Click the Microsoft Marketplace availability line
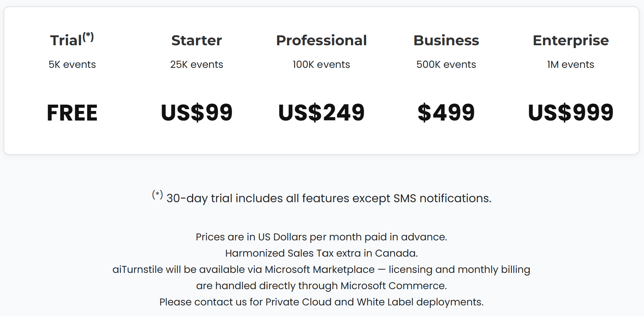Image resolution: width=644 pixels, height=316 pixels. point(321,270)
